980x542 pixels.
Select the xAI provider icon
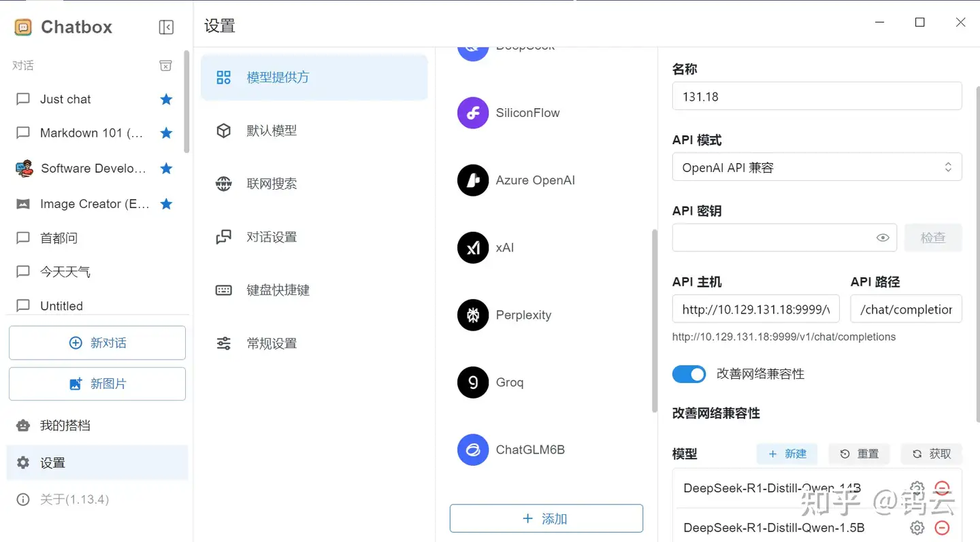tap(473, 248)
